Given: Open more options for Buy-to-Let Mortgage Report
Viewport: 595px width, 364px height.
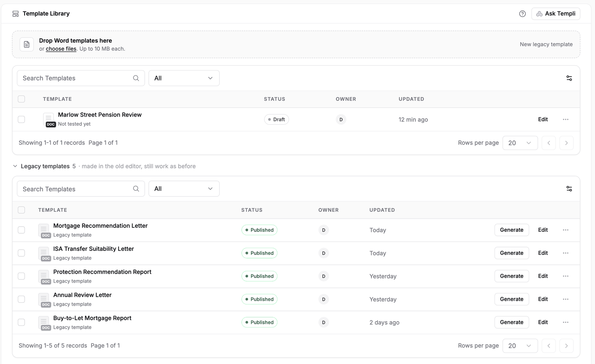Looking at the screenshot, I should (x=566, y=322).
